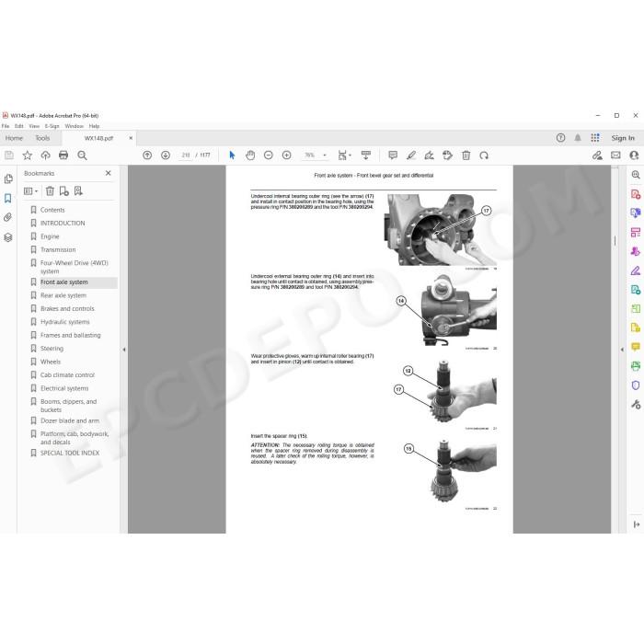Find current bookmark icon

78,191
